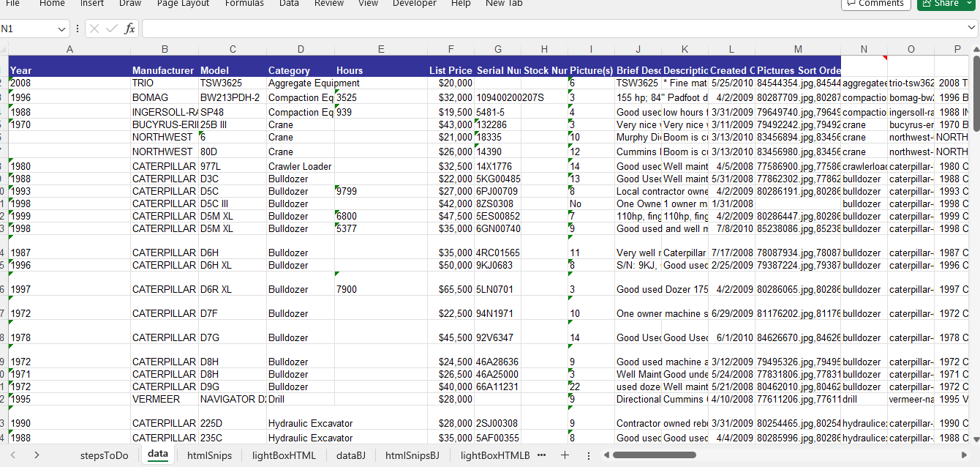Show more sheet tabs via ellipsis
Viewport: 980px width, 467px height.
click(541, 455)
